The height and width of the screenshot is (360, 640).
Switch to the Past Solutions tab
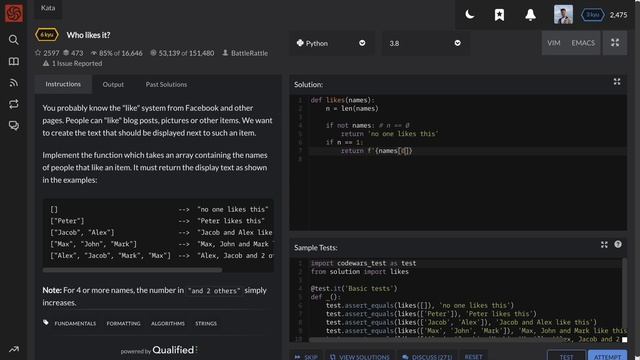[x=166, y=84]
